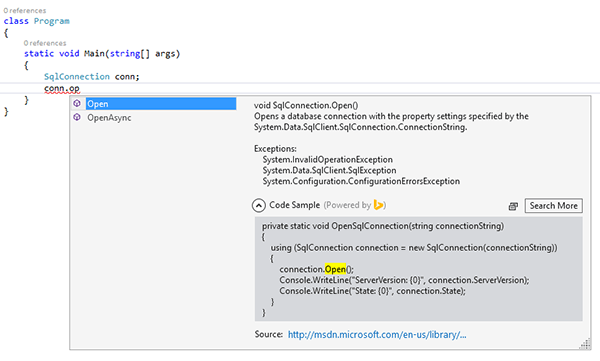
Task: Click the '0 references' lens above class Program
Action: pyautogui.click(x=25, y=11)
